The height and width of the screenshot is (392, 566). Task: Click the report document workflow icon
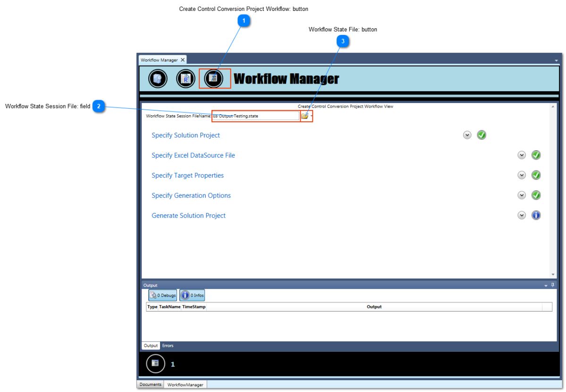(186, 78)
